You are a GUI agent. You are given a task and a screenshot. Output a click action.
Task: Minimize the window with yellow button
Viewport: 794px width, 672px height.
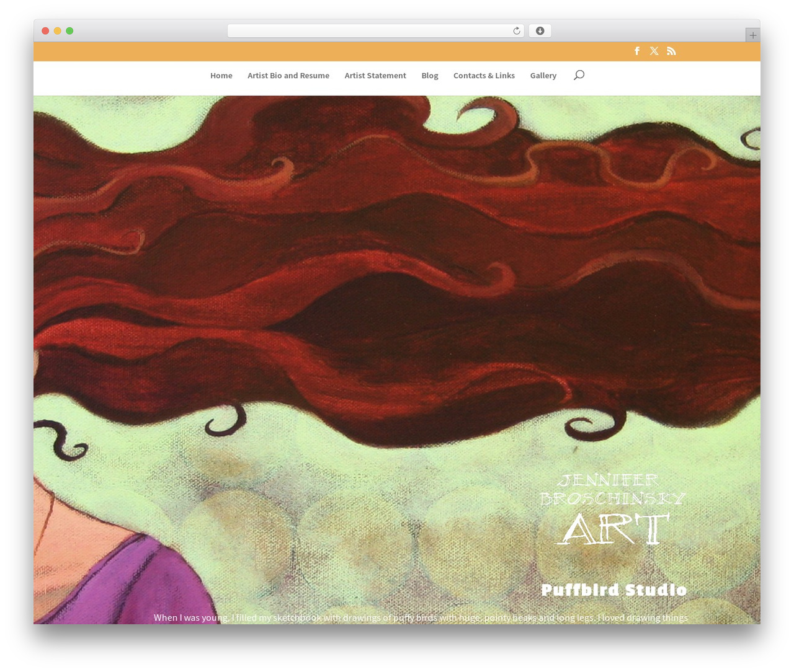58,31
